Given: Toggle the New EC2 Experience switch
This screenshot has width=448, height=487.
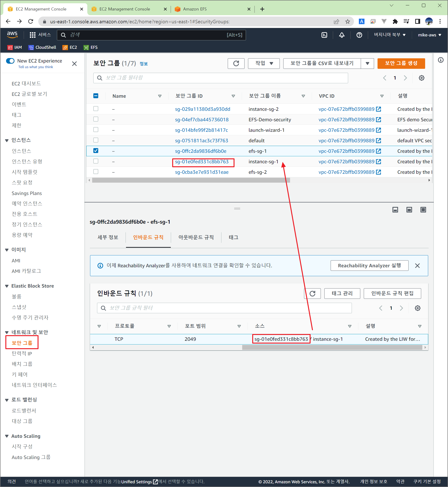Looking at the screenshot, I should click(x=10, y=61).
